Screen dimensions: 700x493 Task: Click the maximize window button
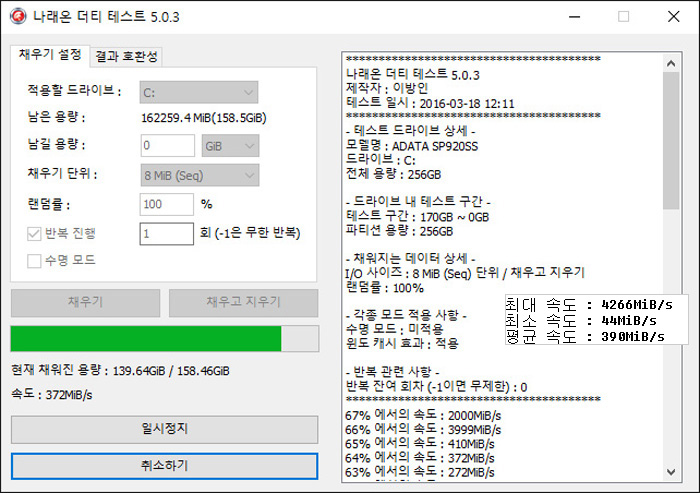[x=623, y=17]
